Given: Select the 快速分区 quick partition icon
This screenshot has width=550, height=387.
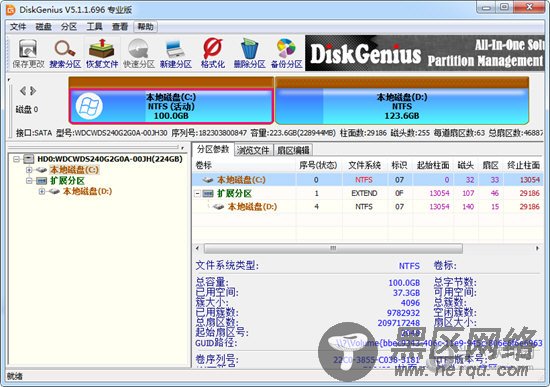Looking at the screenshot, I should tap(139, 53).
